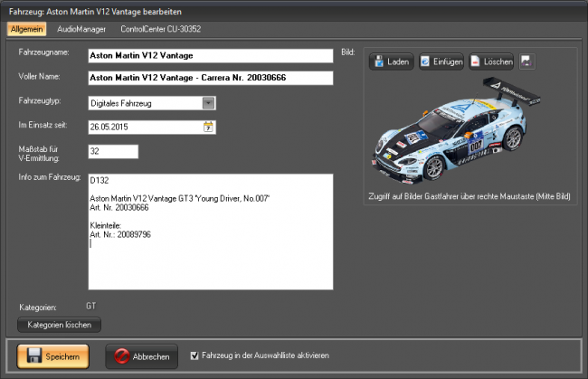The height and width of the screenshot is (379, 588).
Task: Open the AudioManager tab
Action: [x=81, y=29]
